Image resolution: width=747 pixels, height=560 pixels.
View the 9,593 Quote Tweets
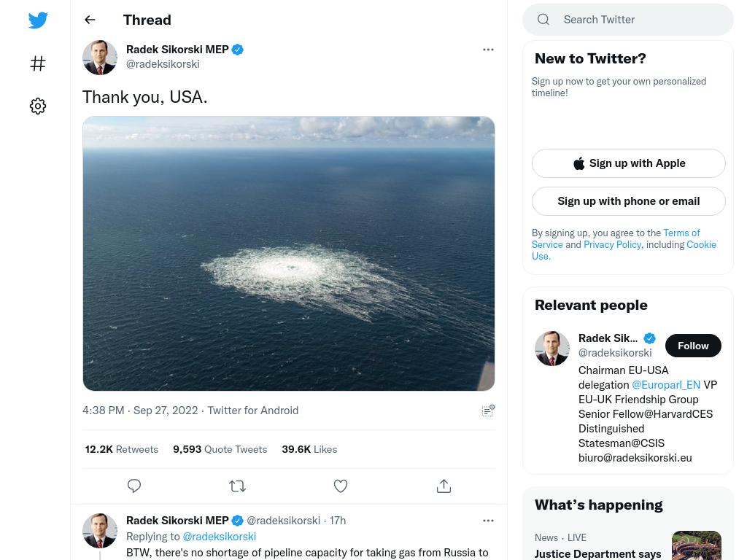(x=220, y=449)
